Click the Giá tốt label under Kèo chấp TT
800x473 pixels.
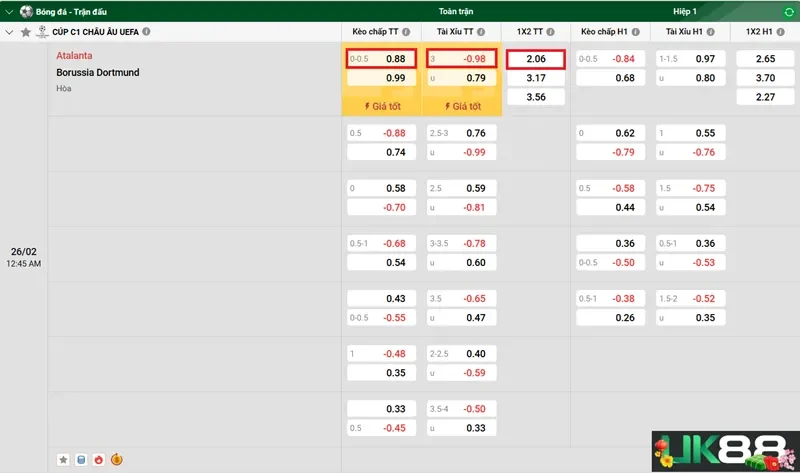(382, 106)
